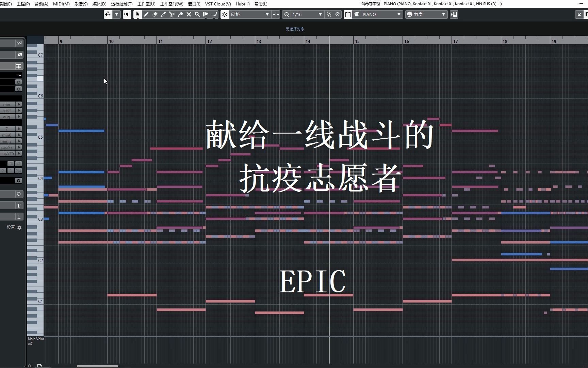Open the Auto-Scroll options arrow
The height and width of the screenshot is (368, 588).
[117, 14]
